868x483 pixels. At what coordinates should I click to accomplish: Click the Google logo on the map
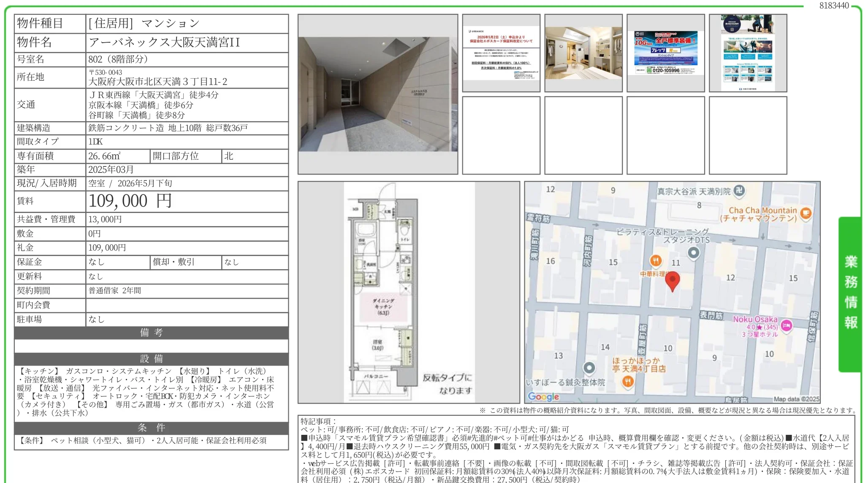[x=543, y=396]
